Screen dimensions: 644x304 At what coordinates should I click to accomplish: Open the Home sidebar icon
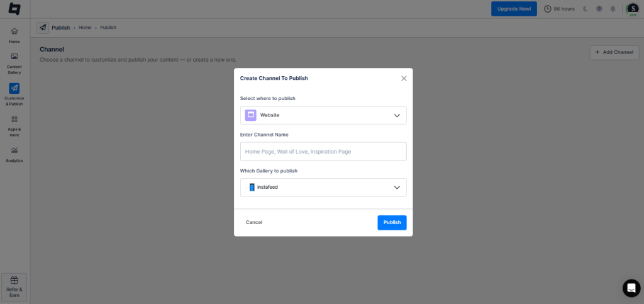(14, 31)
